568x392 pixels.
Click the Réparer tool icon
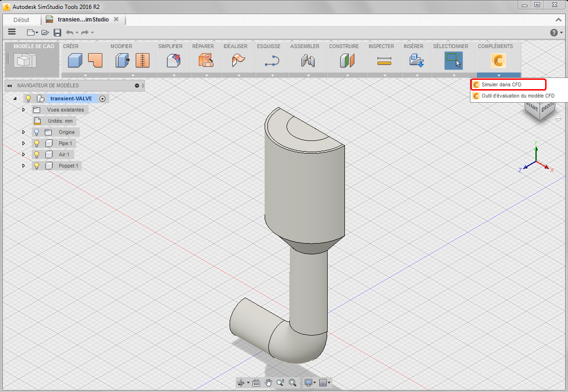pos(206,61)
